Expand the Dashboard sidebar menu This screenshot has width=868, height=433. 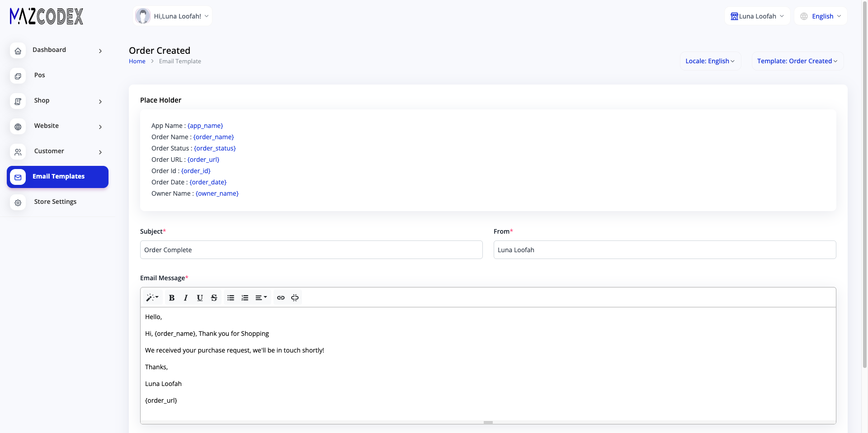click(x=58, y=50)
